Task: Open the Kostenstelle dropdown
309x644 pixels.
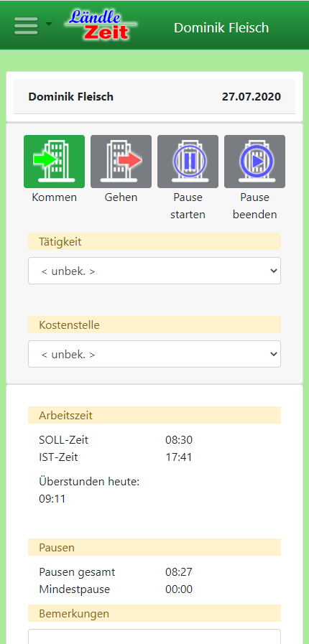Action: [x=154, y=354]
